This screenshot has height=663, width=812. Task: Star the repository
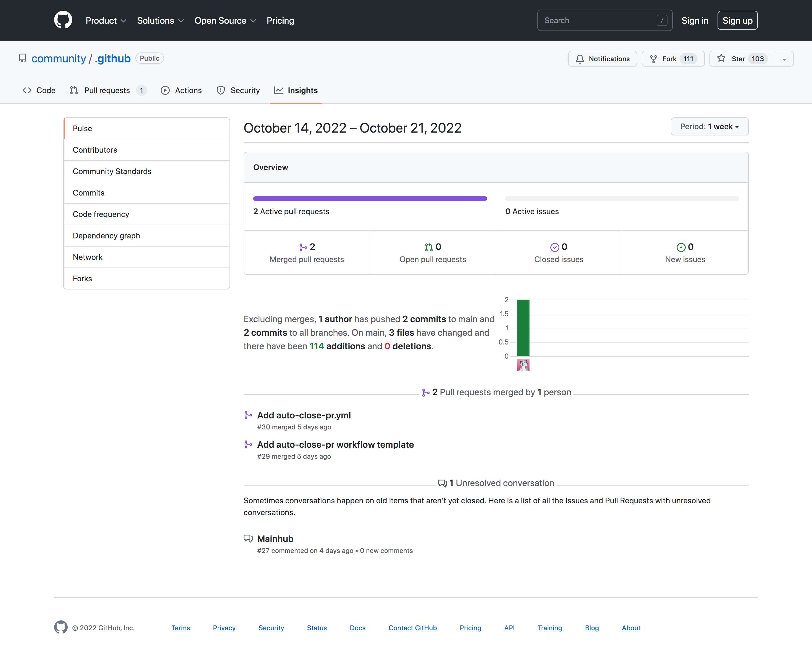[742, 59]
